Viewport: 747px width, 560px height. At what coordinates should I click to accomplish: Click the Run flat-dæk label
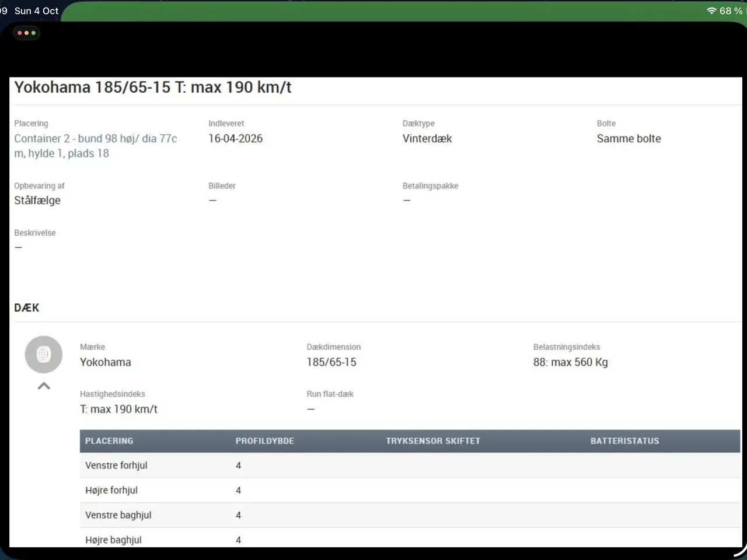(x=330, y=394)
